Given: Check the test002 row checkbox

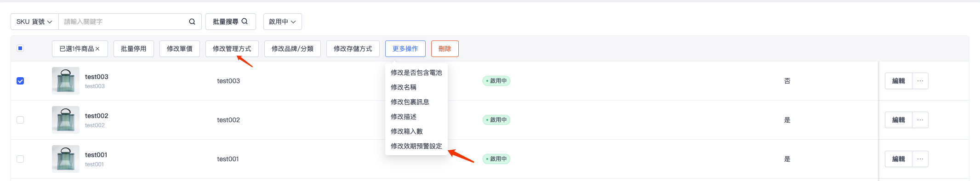Looking at the screenshot, I should click(x=20, y=120).
